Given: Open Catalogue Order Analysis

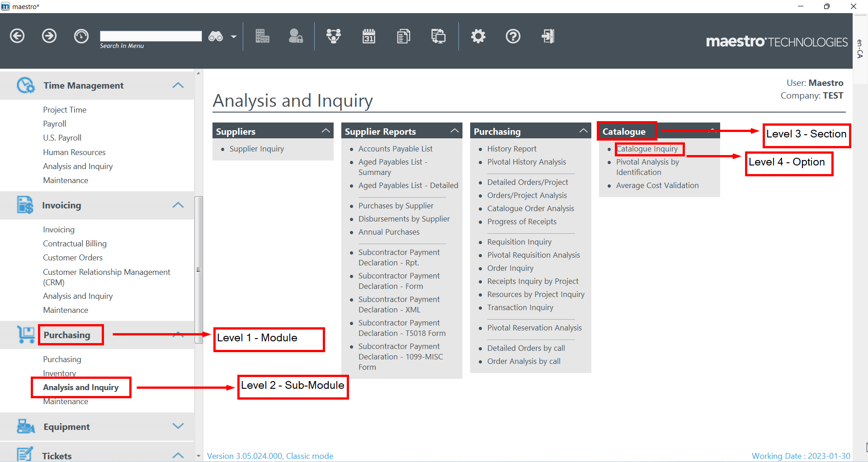Looking at the screenshot, I should 531,208.
